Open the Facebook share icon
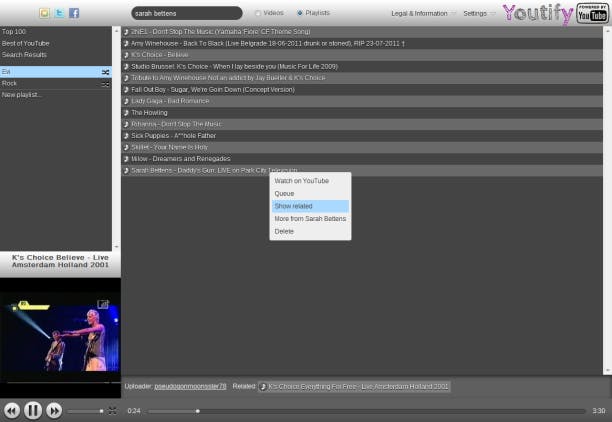Image resolution: width=612 pixels, height=422 pixels. click(74, 13)
